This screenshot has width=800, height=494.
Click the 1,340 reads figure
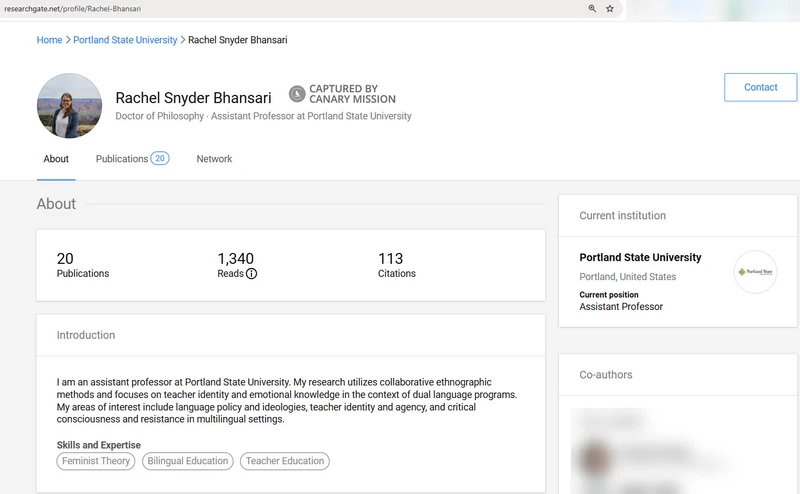coord(236,258)
